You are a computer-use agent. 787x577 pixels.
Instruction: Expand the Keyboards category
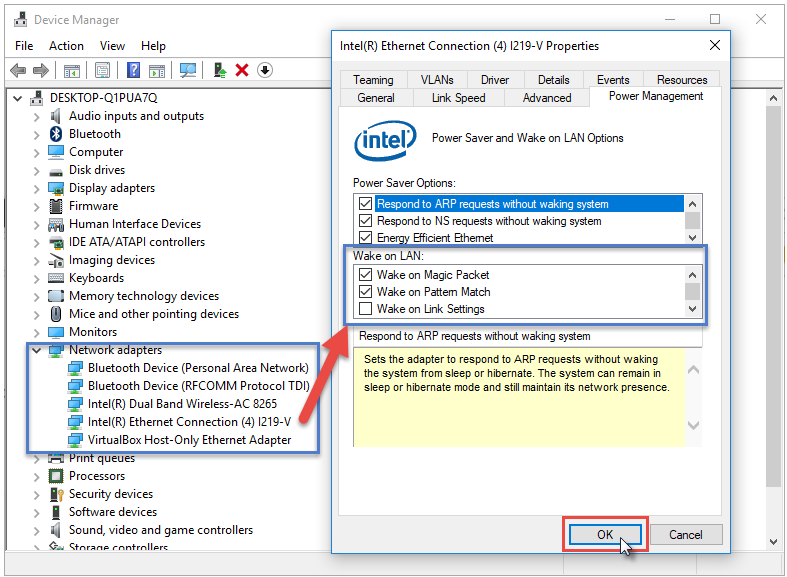(36, 278)
